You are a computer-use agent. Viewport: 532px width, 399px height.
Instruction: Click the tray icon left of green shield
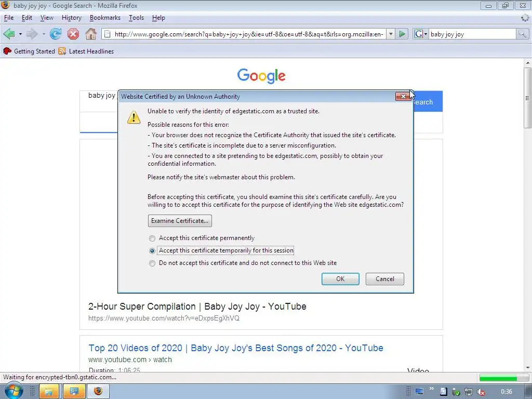click(444, 392)
